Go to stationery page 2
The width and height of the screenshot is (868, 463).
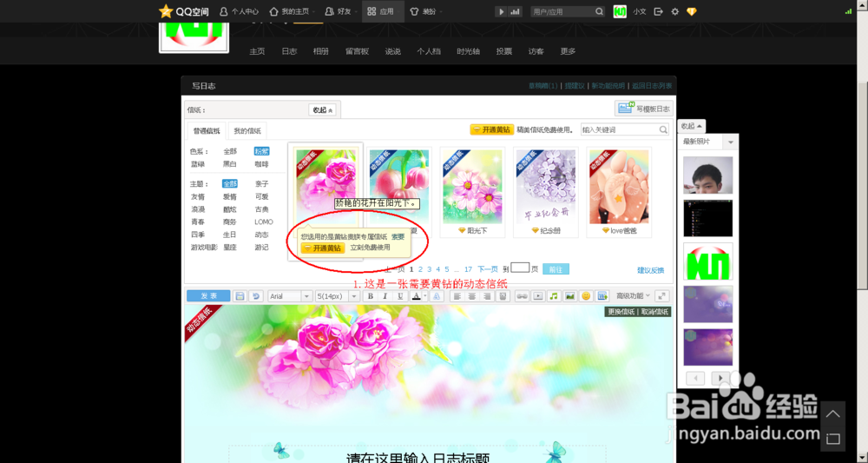[x=421, y=269]
